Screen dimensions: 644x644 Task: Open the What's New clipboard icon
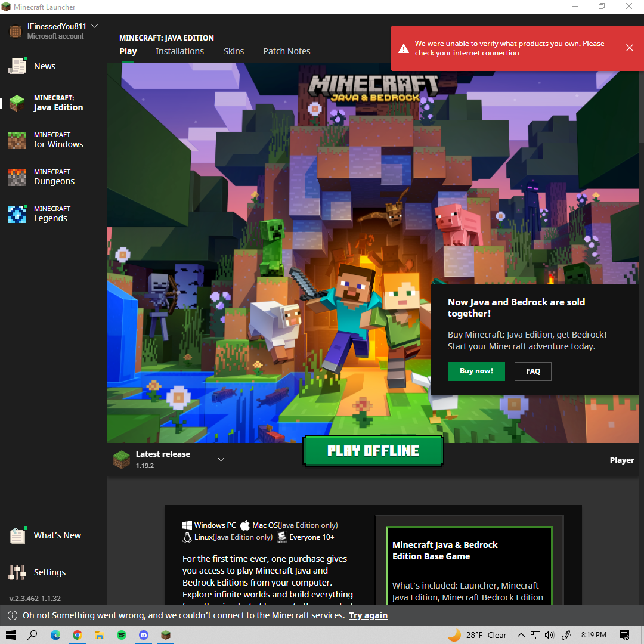pyautogui.click(x=17, y=535)
